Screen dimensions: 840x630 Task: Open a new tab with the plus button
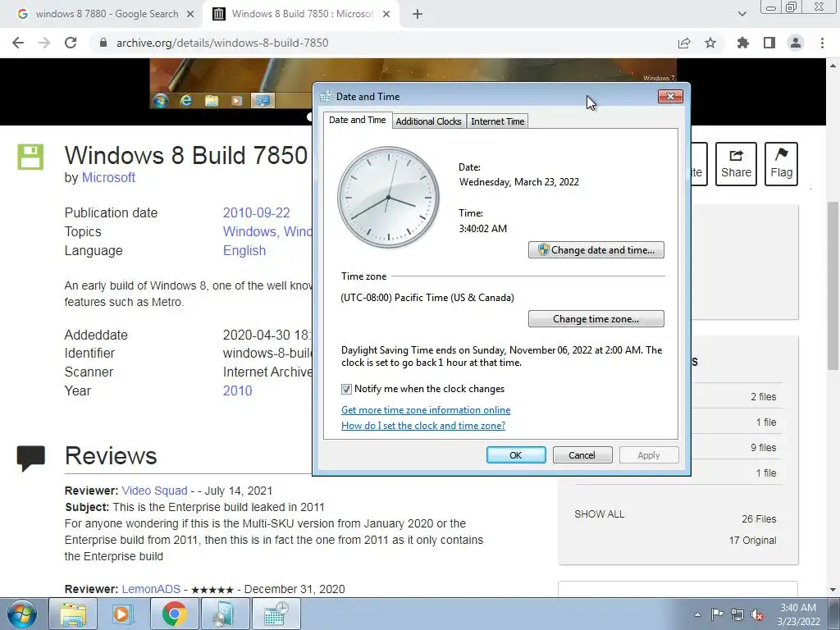coord(418,14)
